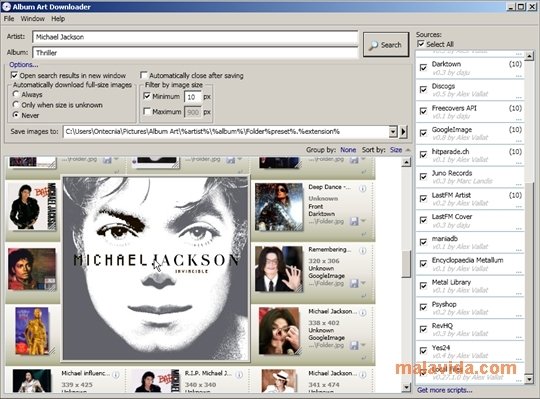Click results list scrollbar thumb
The width and height of the screenshot is (540, 399).
click(x=406, y=264)
